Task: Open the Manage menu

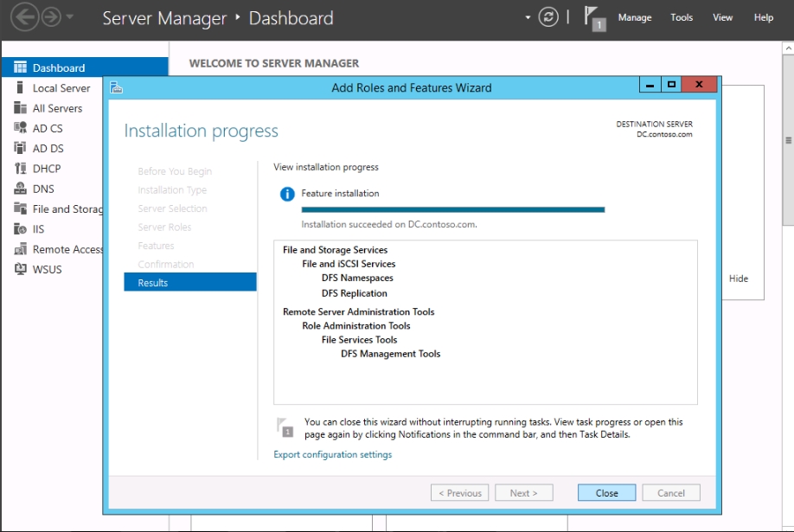Action: [x=635, y=17]
